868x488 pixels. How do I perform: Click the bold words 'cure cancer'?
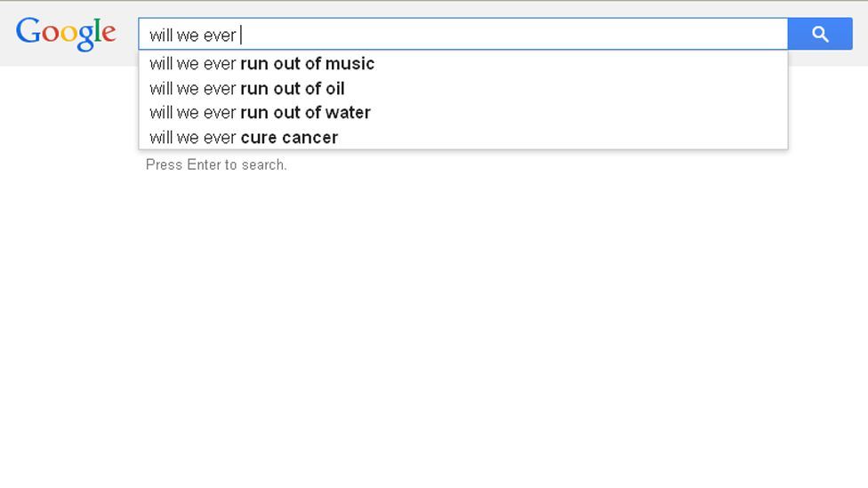[289, 137]
